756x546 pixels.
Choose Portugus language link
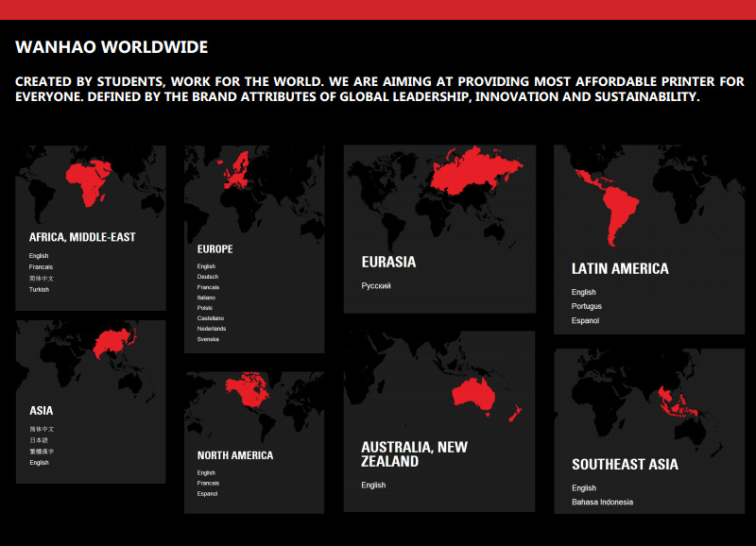[x=587, y=306]
